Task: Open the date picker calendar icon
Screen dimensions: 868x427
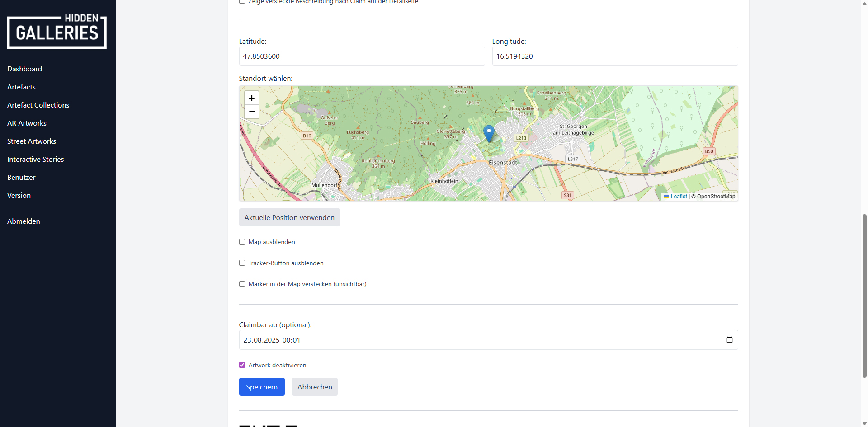Action: 729,340
